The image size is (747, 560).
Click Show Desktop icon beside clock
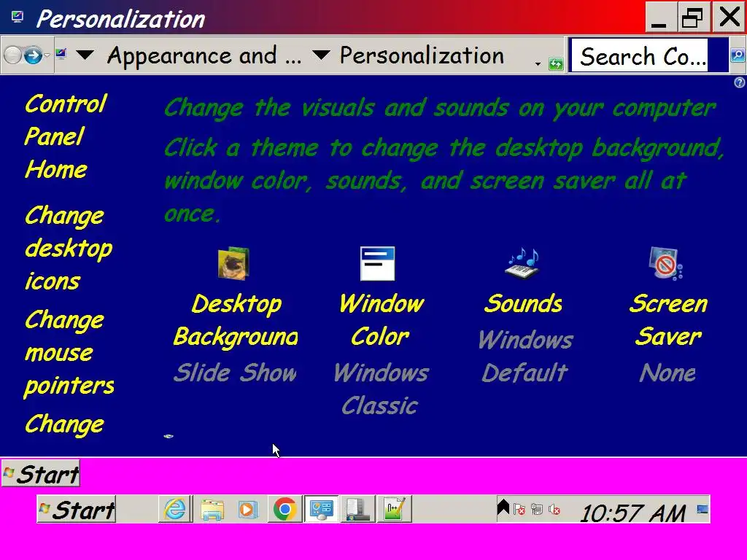pos(703,510)
